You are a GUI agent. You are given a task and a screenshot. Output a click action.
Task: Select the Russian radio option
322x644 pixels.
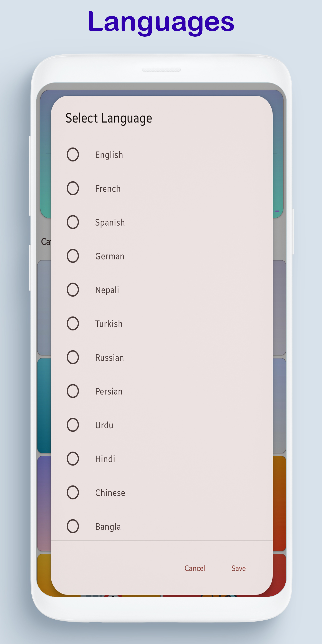(73, 357)
